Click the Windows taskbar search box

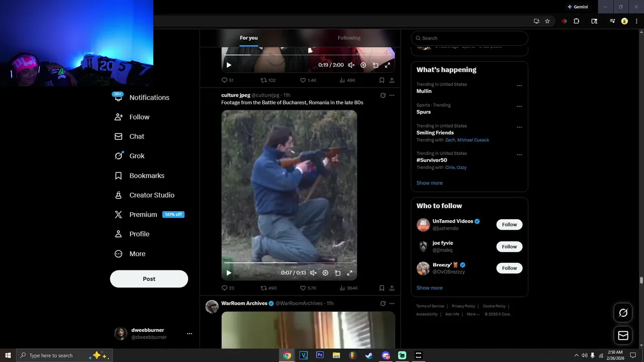pos(64,355)
